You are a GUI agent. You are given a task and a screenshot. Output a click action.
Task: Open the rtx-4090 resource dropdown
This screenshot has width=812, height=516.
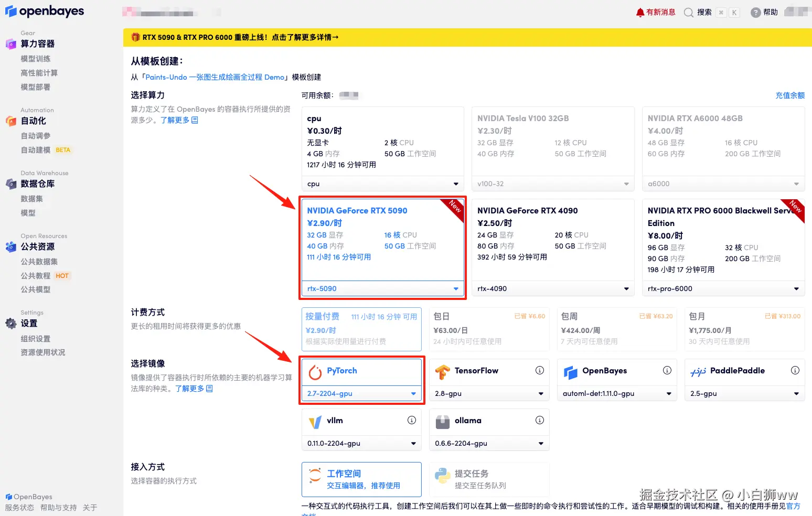tap(553, 289)
